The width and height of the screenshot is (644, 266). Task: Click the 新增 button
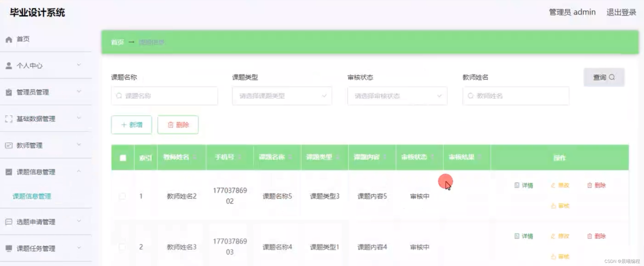[x=131, y=125]
